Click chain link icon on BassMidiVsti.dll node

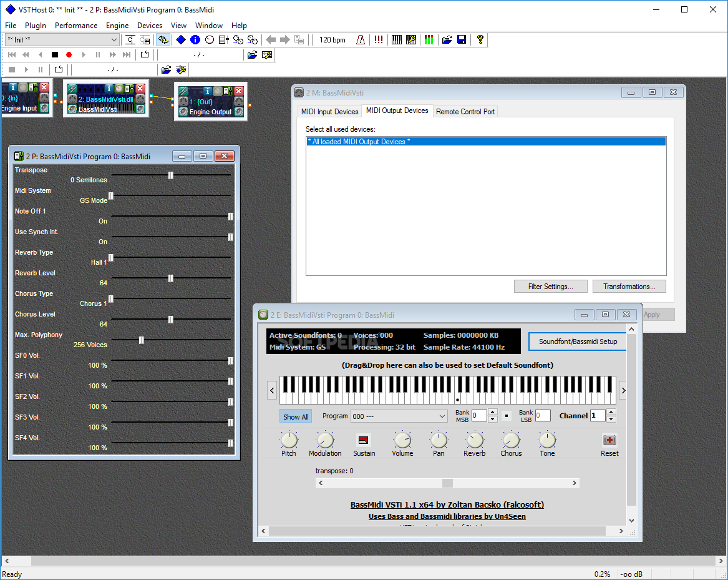[x=72, y=88]
